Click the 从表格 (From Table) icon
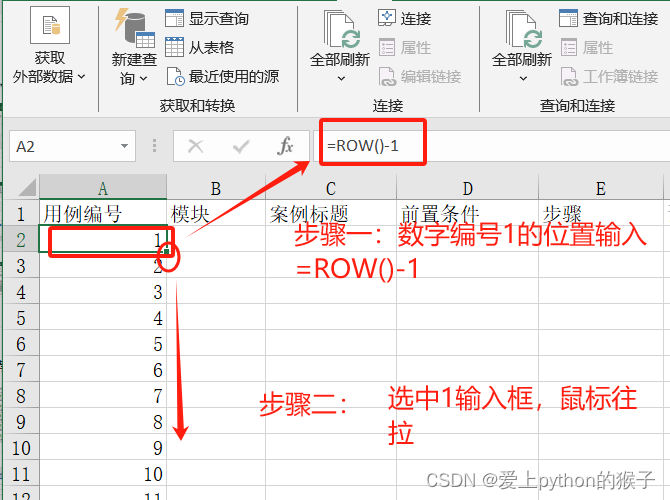Viewport: 670px width, 500px height. [174, 47]
